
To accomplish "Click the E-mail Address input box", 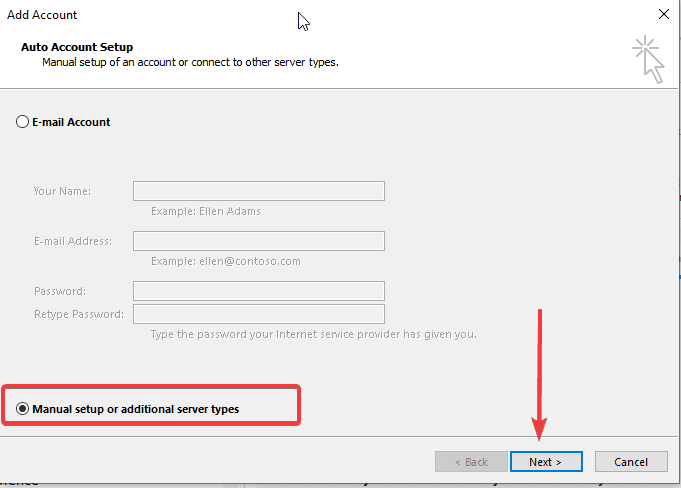I will pyautogui.click(x=258, y=241).
